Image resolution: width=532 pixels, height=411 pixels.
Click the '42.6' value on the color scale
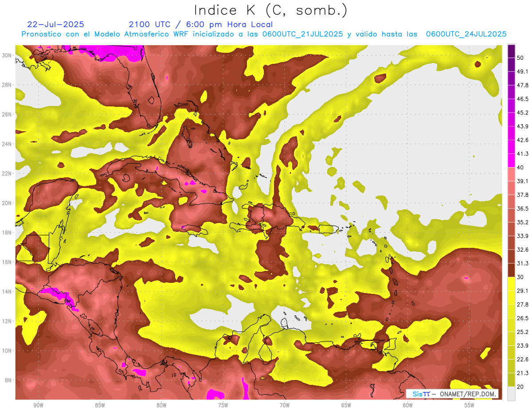[x=523, y=140]
